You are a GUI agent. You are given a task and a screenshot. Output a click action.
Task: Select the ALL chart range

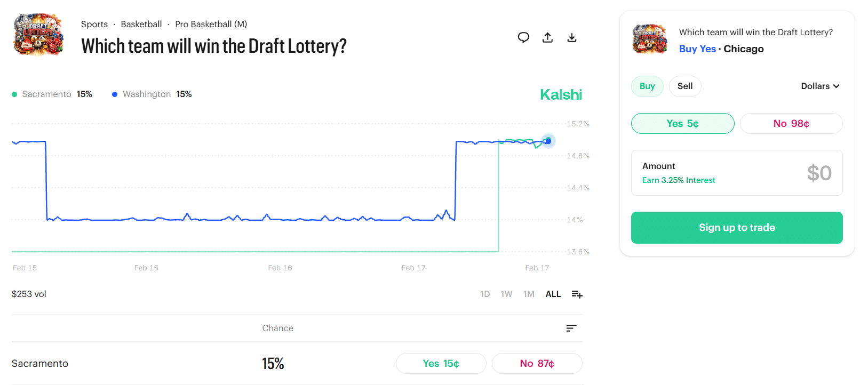pyautogui.click(x=553, y=294)
